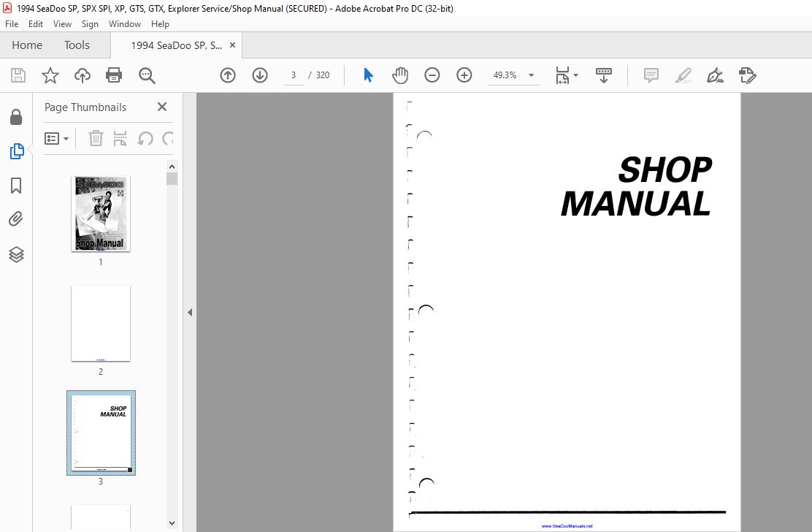
Task: Go to previous page arrow
Action: click(x=228, y=75)
